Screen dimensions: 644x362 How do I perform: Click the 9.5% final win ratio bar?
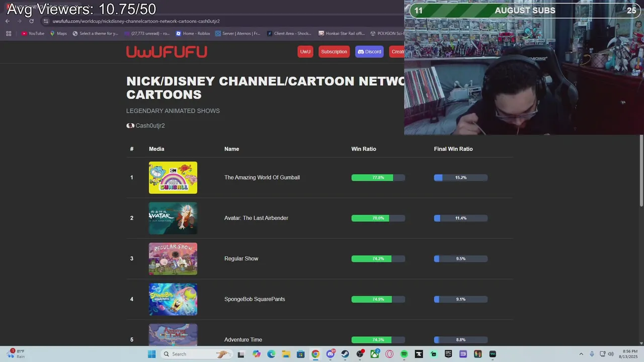461,259
